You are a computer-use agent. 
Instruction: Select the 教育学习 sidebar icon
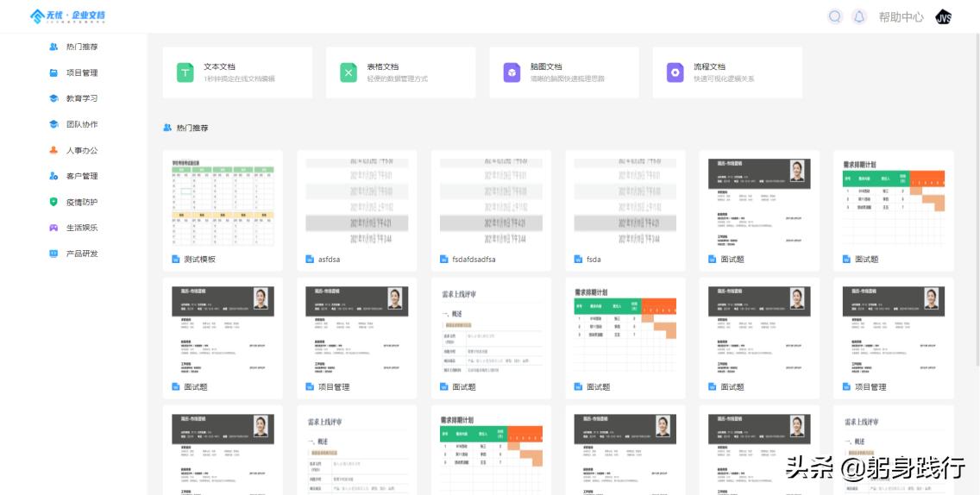tap(53, 98)
